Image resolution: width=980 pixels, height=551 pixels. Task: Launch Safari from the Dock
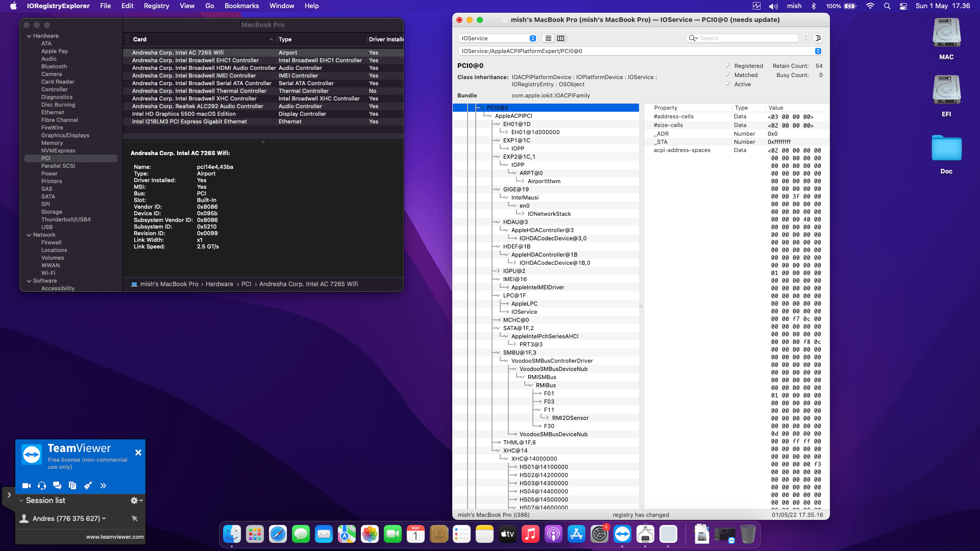[278, 534]
